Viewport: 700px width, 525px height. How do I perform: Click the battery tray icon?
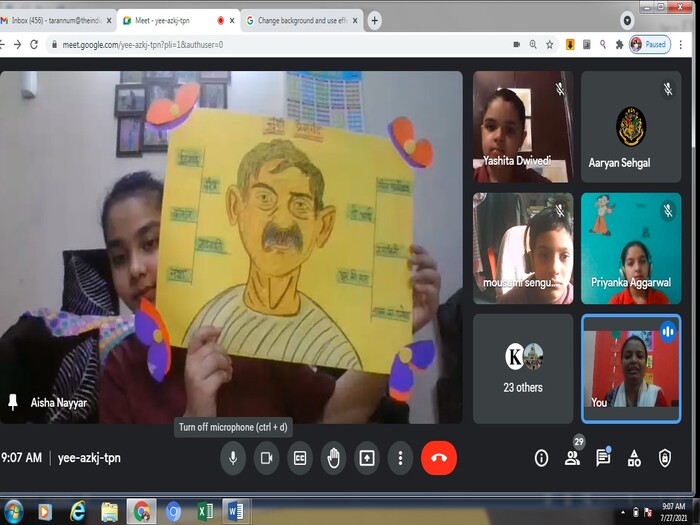coord(636,512)
